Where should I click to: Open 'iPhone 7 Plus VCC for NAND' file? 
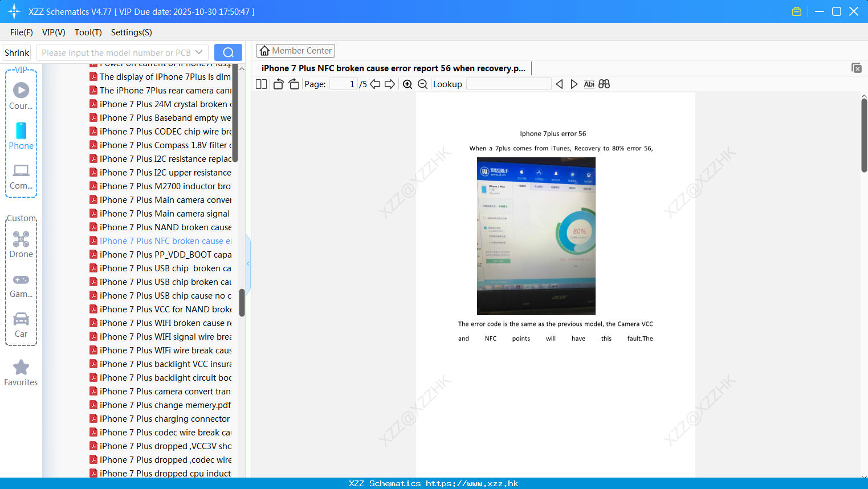coord(160,309)
